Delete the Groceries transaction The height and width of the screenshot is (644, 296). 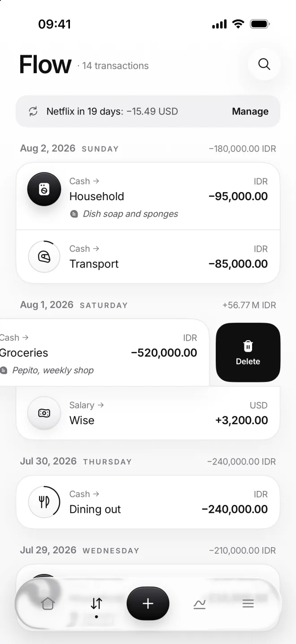pos(248,352)
